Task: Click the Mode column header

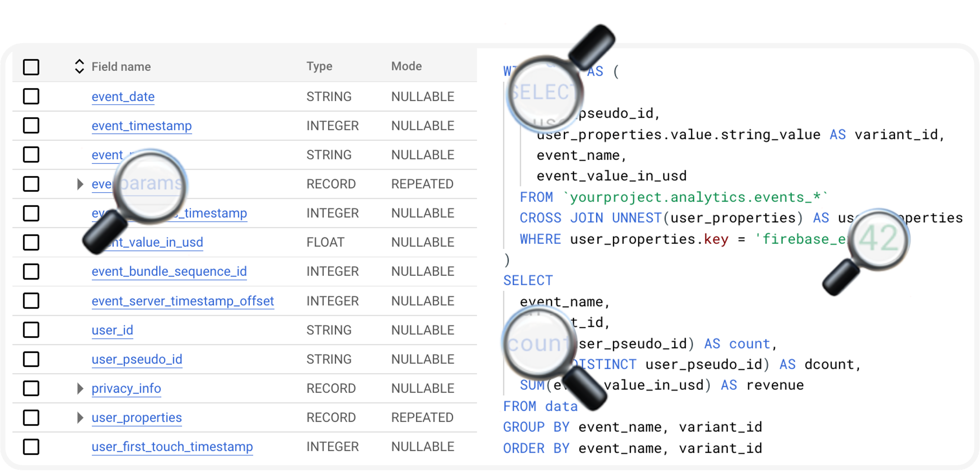Action: [x=406, y=66]
